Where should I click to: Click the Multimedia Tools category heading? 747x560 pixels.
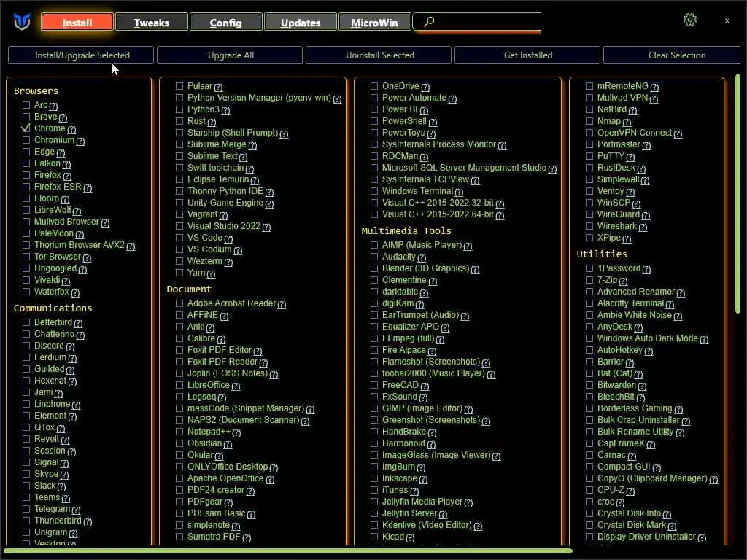(x=406, y=231)
